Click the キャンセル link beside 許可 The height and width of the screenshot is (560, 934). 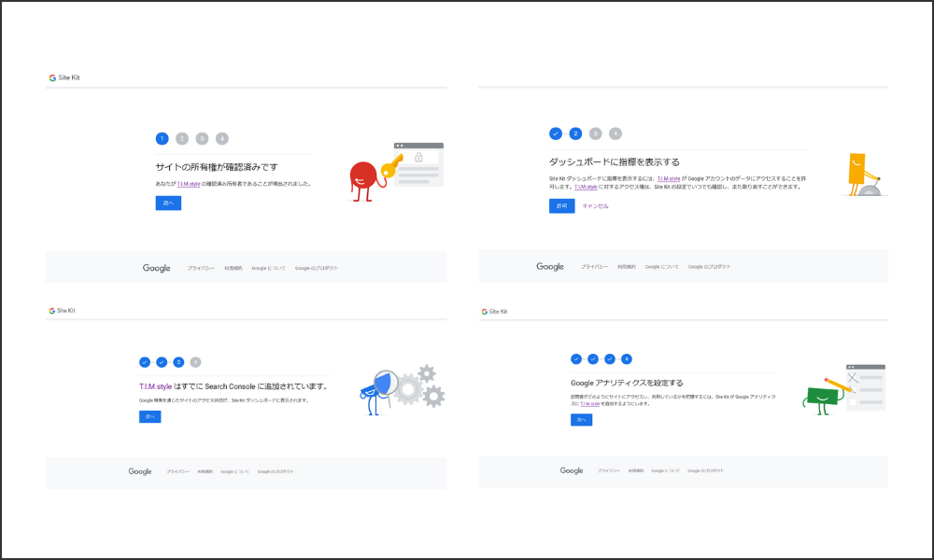click(596, 206)
